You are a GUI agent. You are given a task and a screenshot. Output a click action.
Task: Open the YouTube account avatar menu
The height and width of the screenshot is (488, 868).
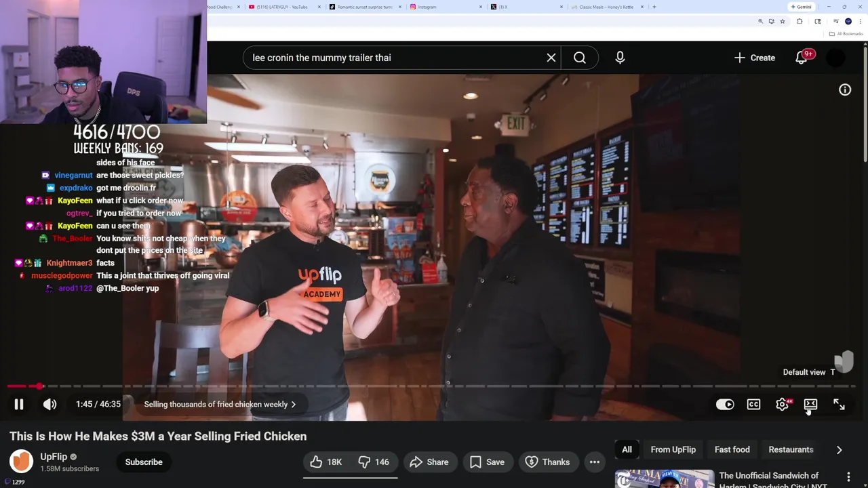pyautogui.click(x=836, y=58)
